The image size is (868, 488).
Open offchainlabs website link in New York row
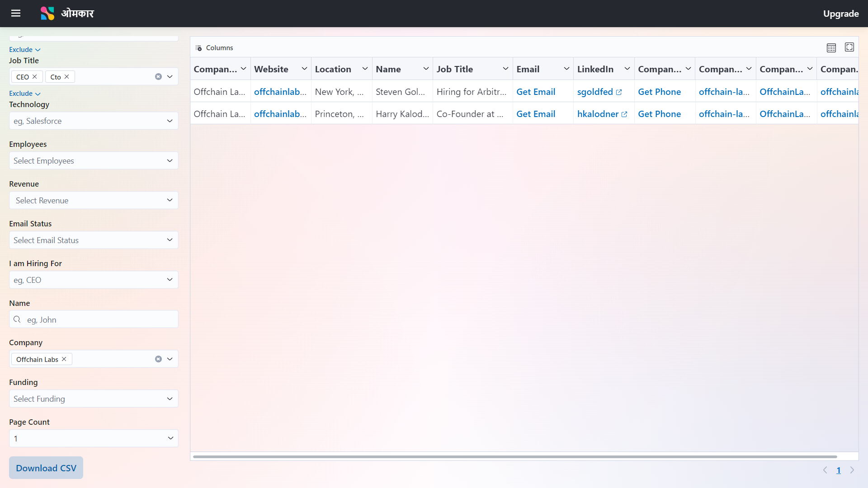tap(280, 92)
